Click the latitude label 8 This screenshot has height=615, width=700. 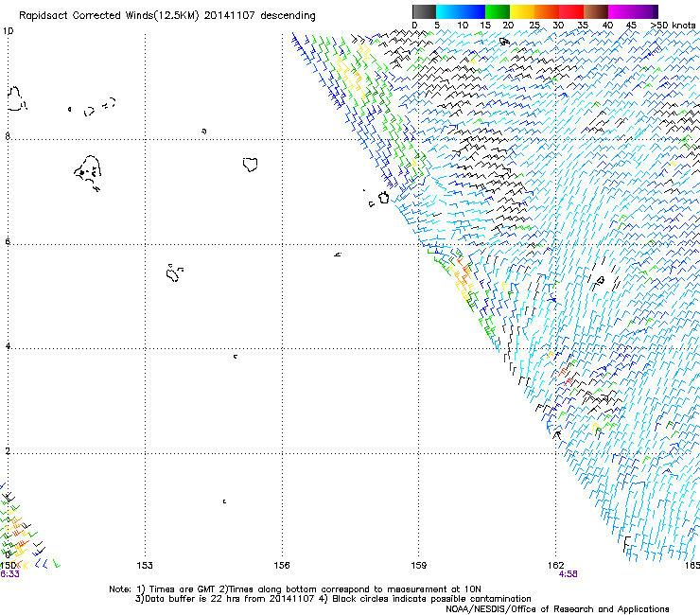point(8,136)
